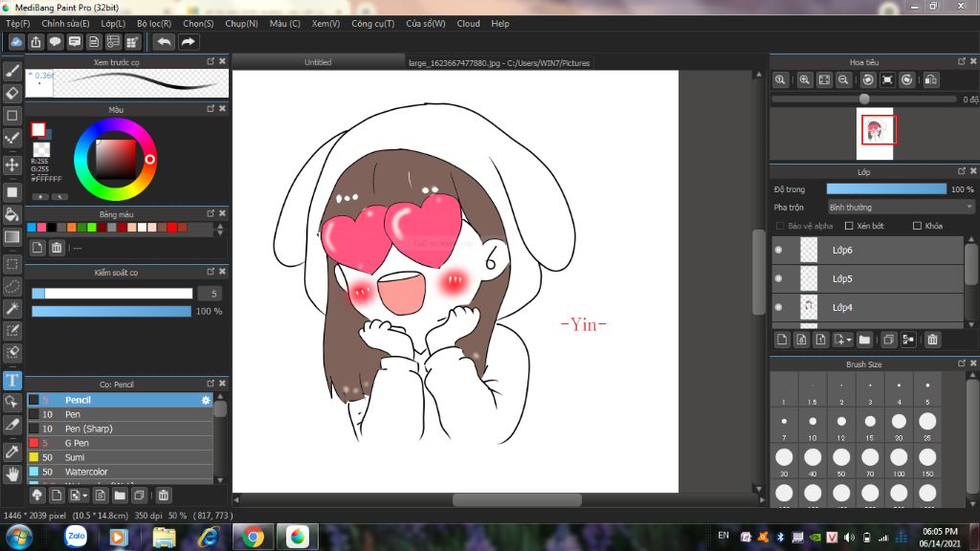Viewport: 980px width, 551px height.
Task: Tick the Bảo vệ alpha checkbox
Action: click(x=779, y=226)
